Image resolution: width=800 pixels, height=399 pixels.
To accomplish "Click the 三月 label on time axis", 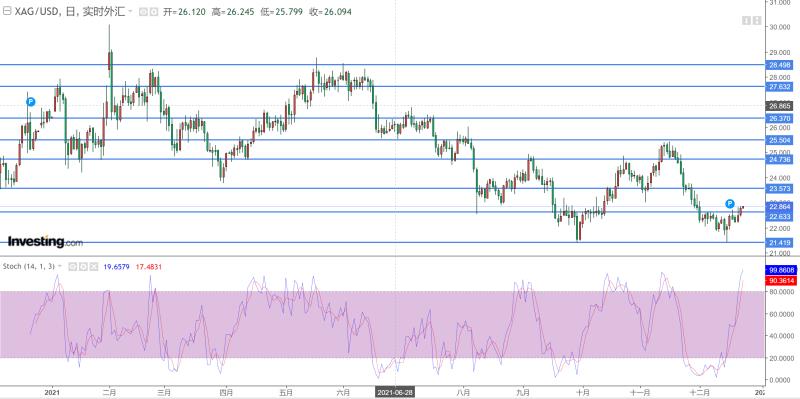I will click(x=164, y=392).
